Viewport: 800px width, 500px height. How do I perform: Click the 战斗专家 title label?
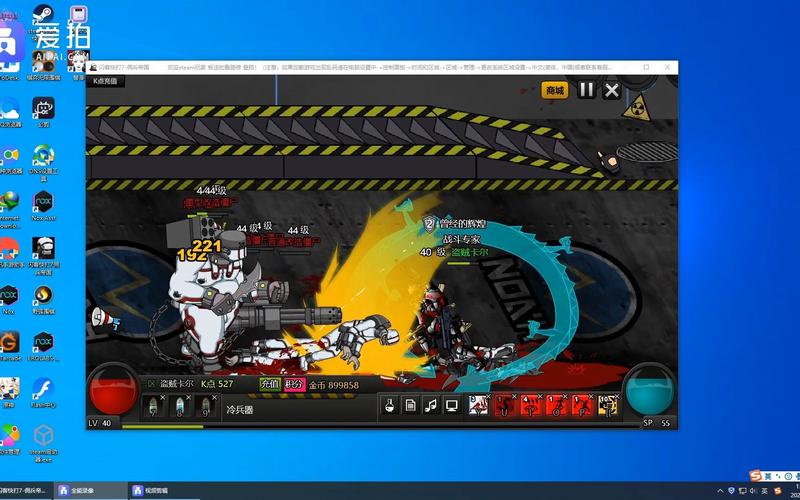tap(461, 239)
